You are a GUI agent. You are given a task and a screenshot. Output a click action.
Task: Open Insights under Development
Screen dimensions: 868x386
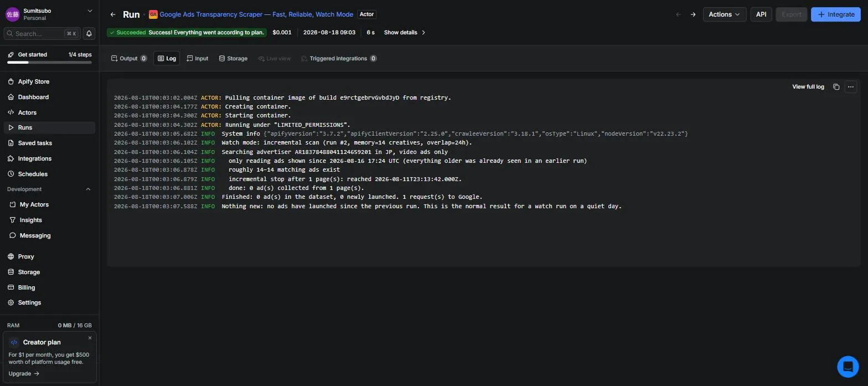click(49, 220)
